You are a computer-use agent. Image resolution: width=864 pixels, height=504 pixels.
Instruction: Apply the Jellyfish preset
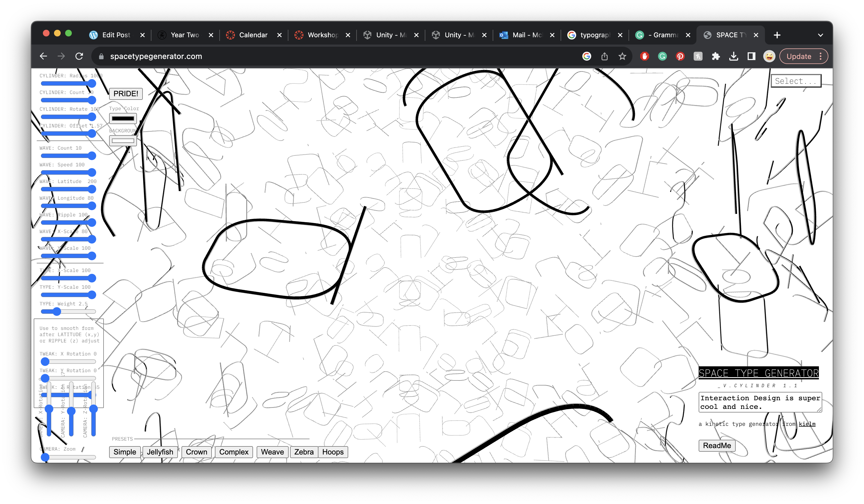click(160, 452)
